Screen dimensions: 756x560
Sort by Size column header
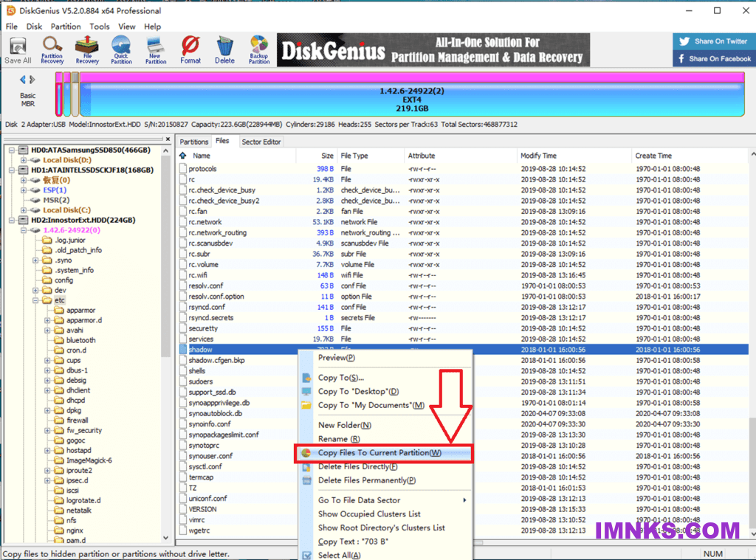click(316, 156)
